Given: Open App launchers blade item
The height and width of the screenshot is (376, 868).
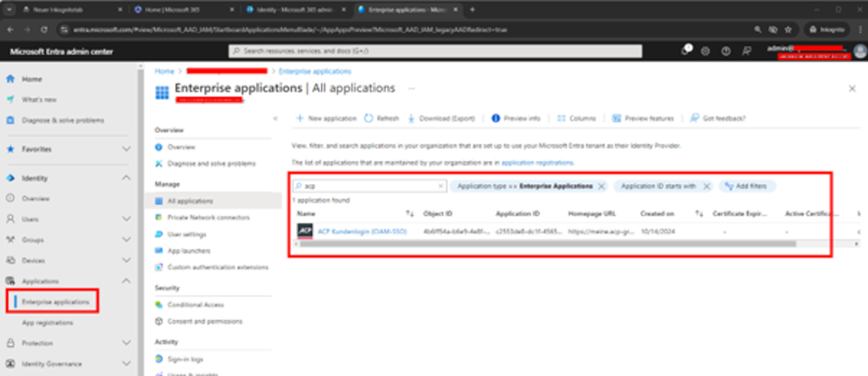Looking at the screenshot, I should [189, 251].
